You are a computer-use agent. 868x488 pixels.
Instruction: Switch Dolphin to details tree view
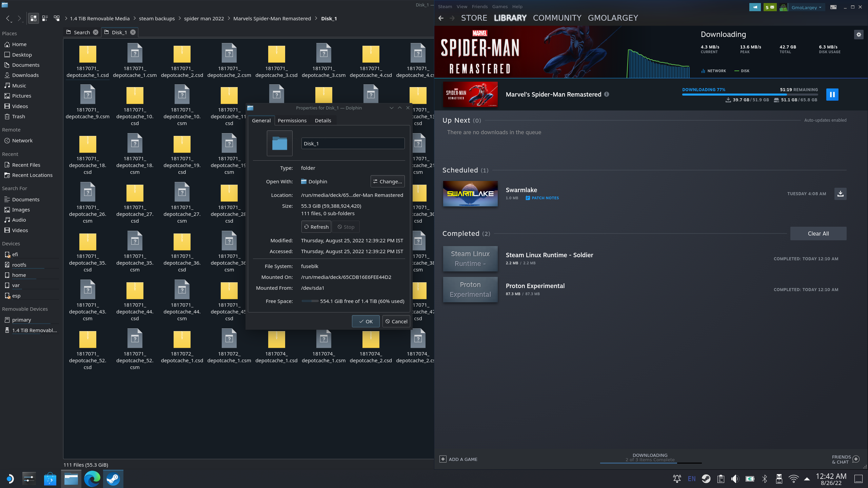point(57,18)
